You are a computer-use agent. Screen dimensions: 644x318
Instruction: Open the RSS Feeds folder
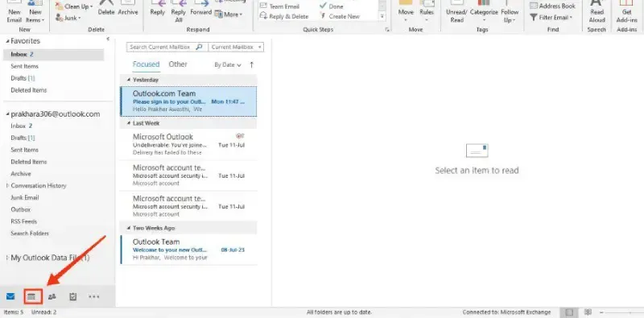click(24, 221)
